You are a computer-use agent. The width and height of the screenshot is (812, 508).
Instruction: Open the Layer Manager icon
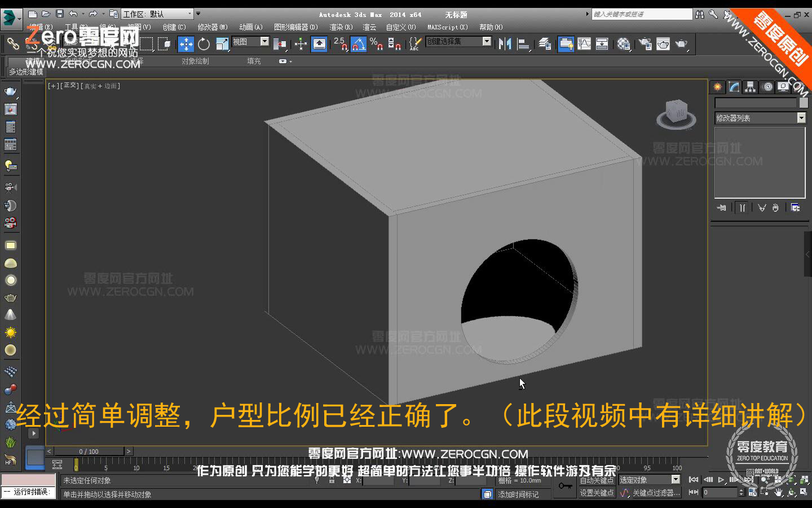pyautogui.click(x=545, y=43)
